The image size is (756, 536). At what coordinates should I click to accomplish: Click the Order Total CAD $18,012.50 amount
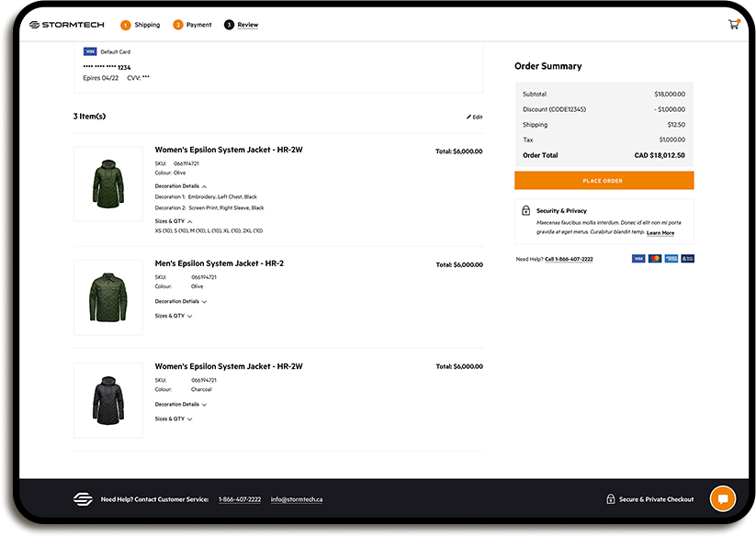point(660,155)
